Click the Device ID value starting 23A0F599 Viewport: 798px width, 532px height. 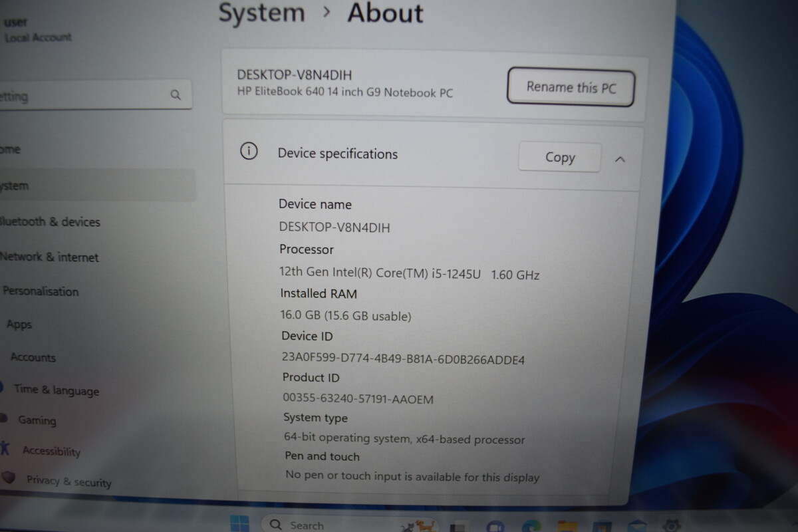coord(404,359)
